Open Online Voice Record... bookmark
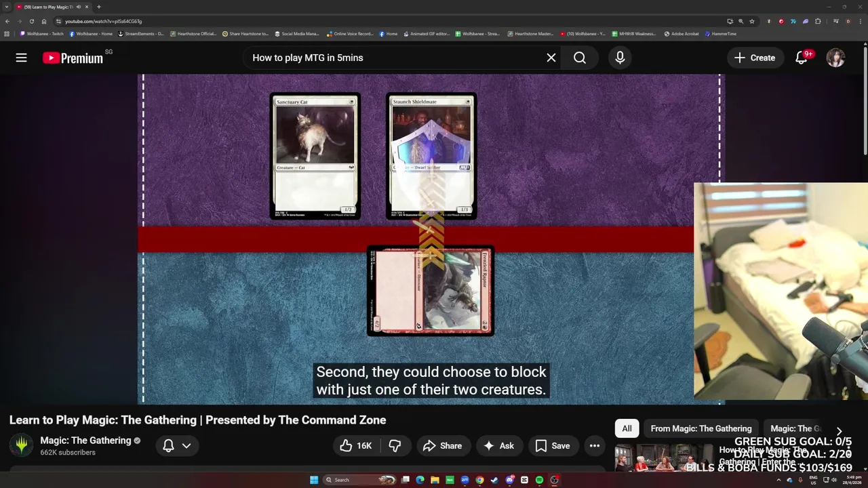Screen dimensions: 868x488 [350, 33]
